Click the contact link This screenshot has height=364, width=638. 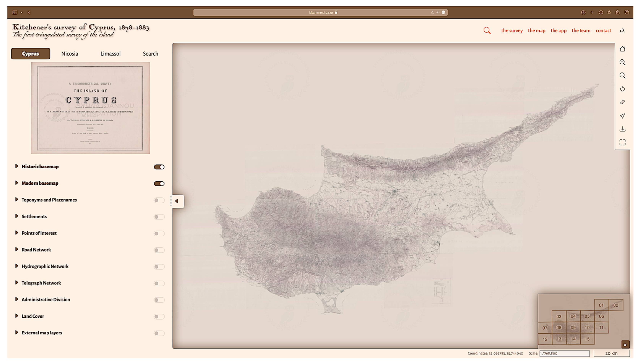(x=603, y=31)
